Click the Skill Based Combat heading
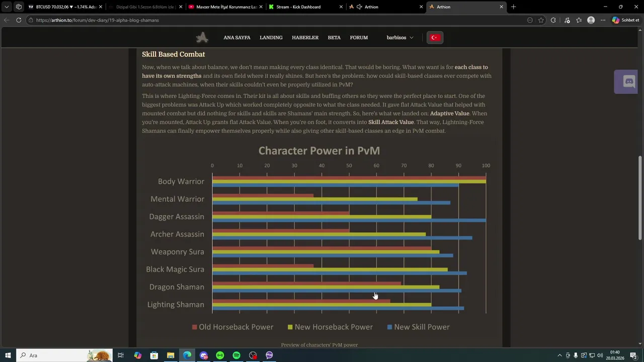Screen dimensions: 644x362 pos(174,54)
